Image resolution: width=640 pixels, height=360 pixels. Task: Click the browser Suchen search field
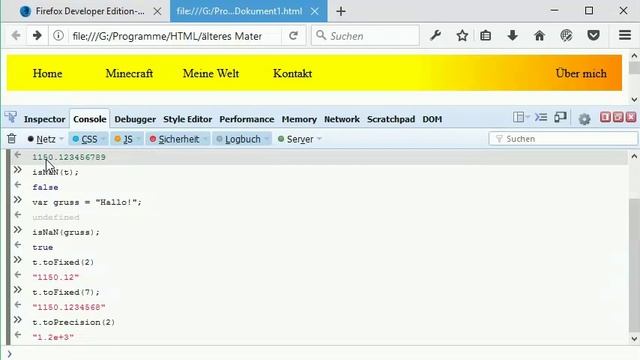click(366, 36)
